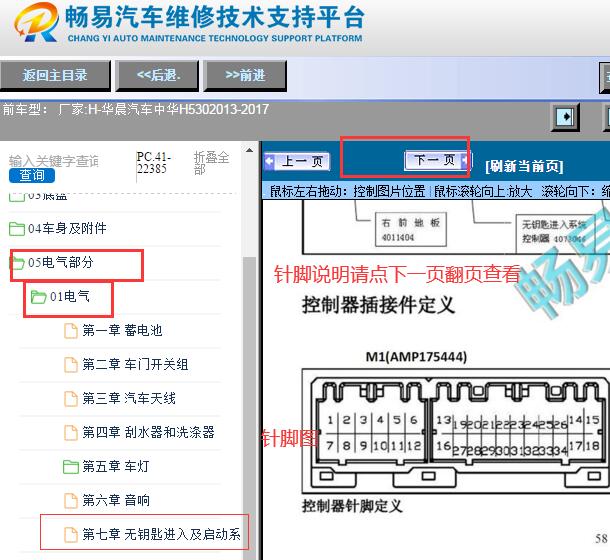Click document icon of 第一章 蓄电池
Viewport: 610px width, 560px height.
[x=71, y=331]
